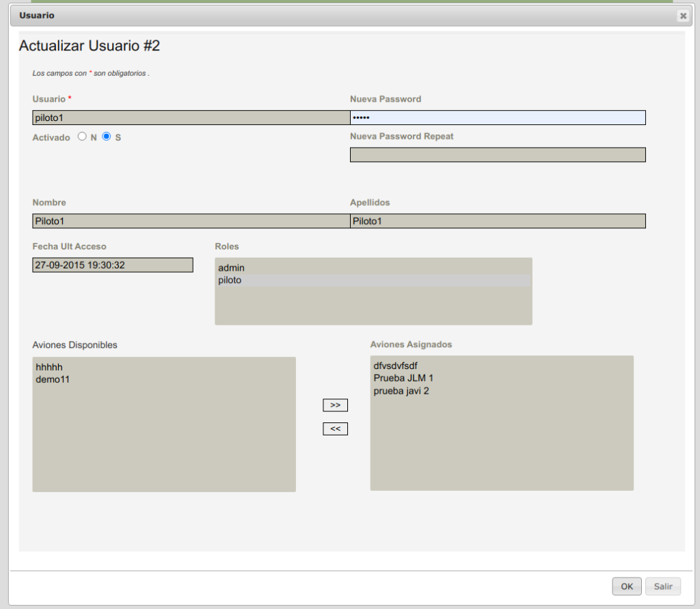Select demo11 in Aviones Disponibles
This screenshot has height=609, width=700.
[x=53, y=379]
